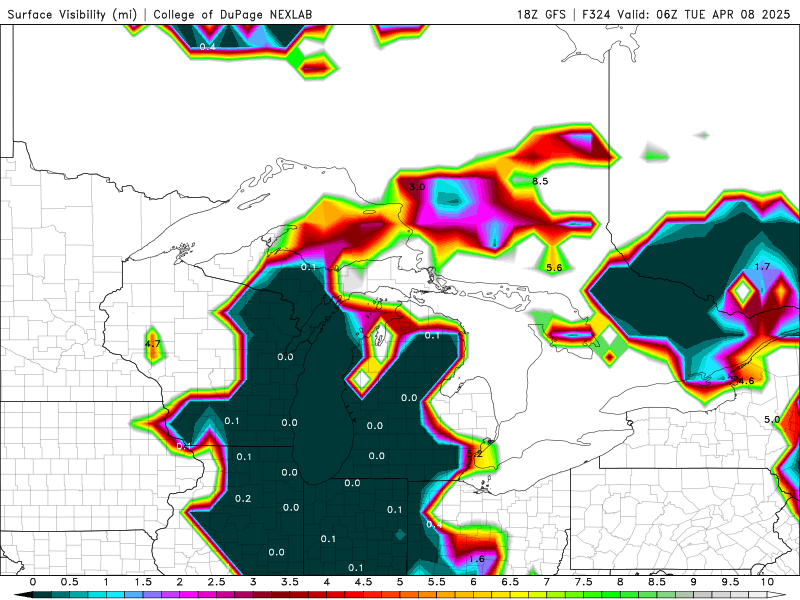
Task: Click the "3.5" label on the colorbar
Action: coord(290,582)
